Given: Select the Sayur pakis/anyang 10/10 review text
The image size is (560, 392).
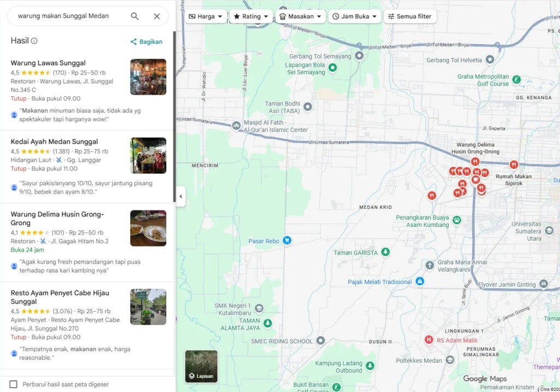Looking at the screenshot, I should pyautogui.click(x=86, y=188).
